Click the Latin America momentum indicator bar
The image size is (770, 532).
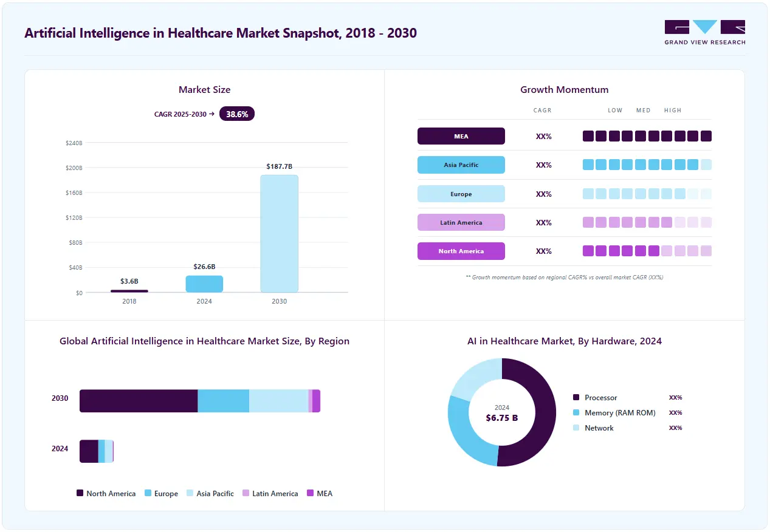[x=647, y=222]
